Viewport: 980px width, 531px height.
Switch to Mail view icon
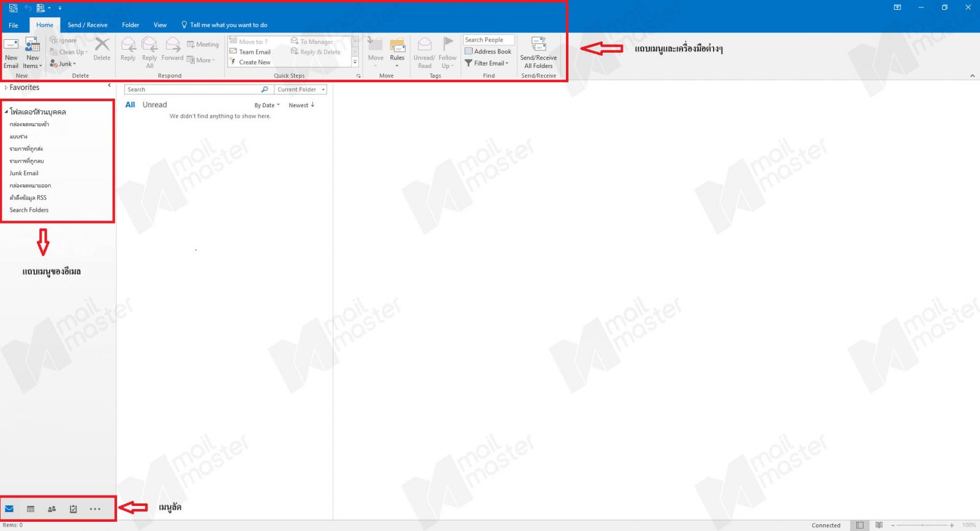click(9, 509)
